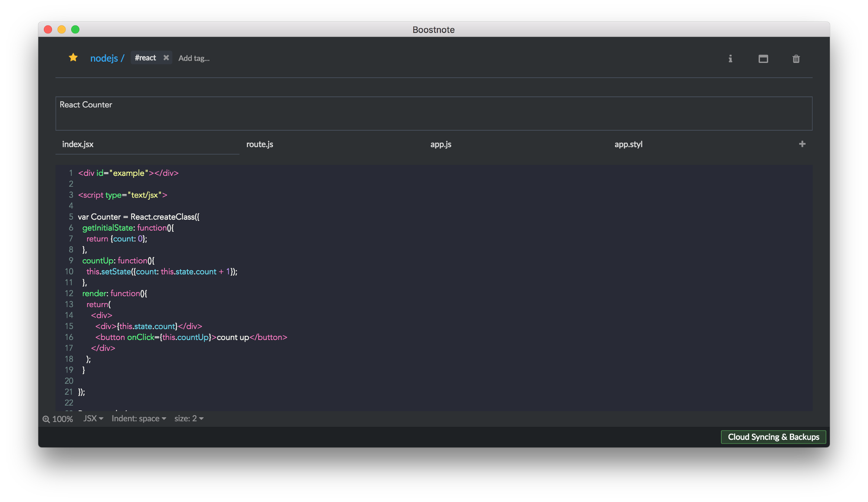Toggle fullscreen window icon
This screenshot has width=868, height=502.
click(763, 59)
